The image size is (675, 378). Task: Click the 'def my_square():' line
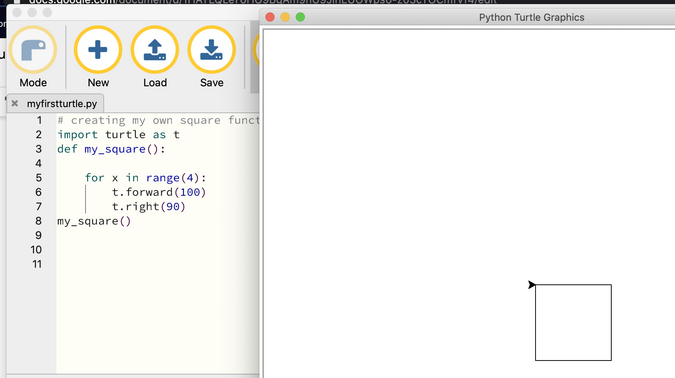(x=111, y=149)
